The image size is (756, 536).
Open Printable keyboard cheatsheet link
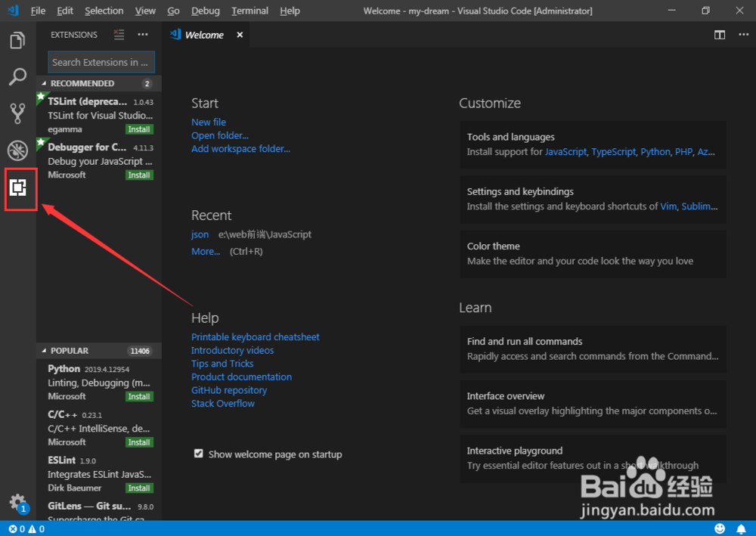pyautogui.click(x=255, y=337)
